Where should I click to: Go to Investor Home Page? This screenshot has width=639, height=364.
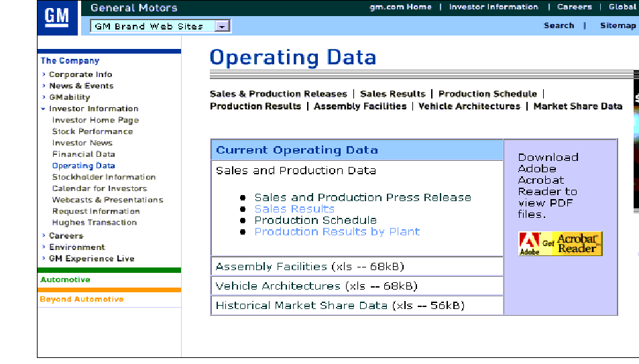[95, 120]
